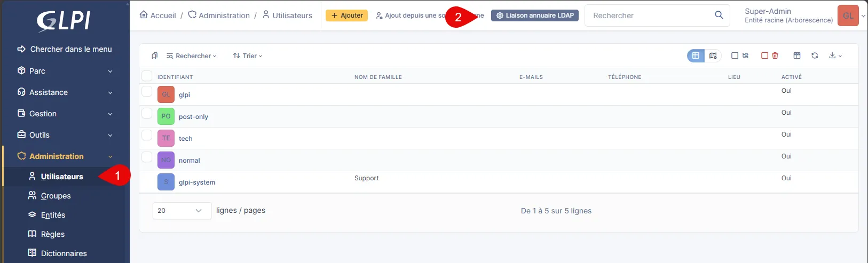This screenshot has width=868, height=263.
Task: Switch to the map view icon
Action: click(713, 55)
